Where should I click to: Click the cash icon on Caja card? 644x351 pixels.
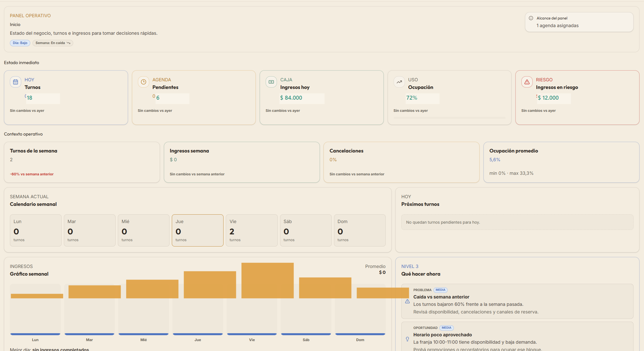271,82
